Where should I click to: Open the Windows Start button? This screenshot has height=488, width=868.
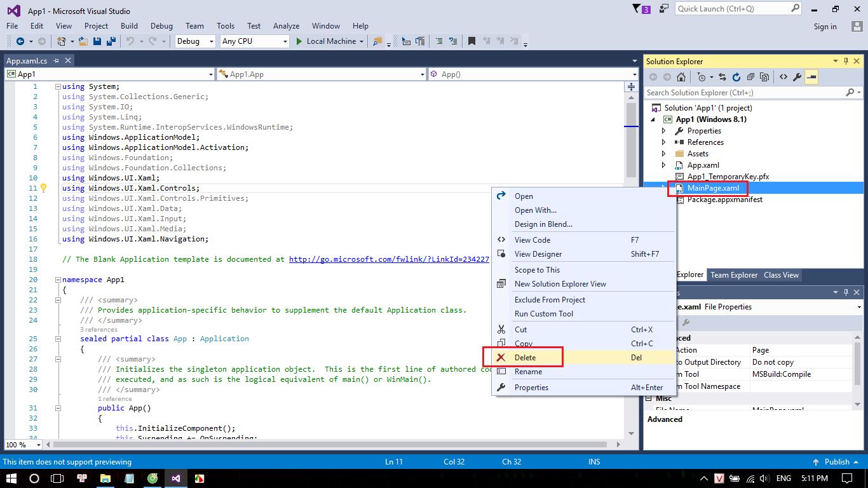coord(11,478)
